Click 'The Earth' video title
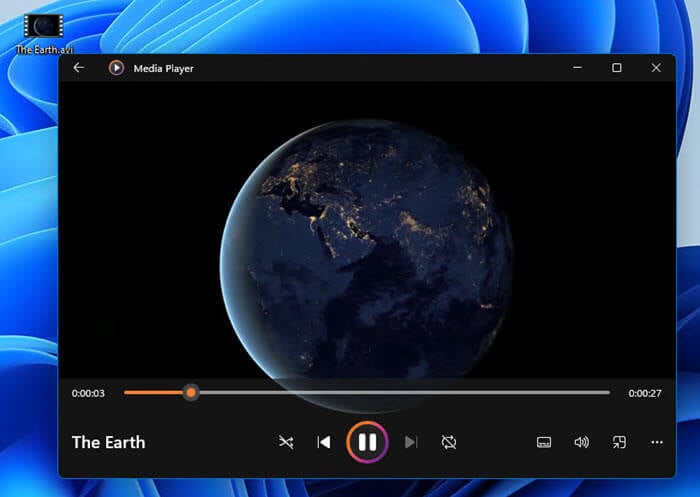 pyautogui.click(x=108, y=442)
